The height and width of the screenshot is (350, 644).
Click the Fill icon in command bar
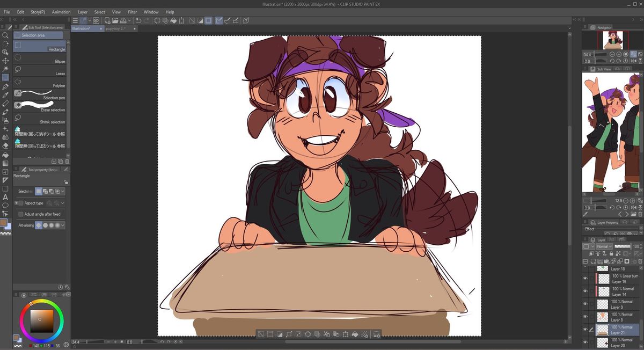coord(174,20)
